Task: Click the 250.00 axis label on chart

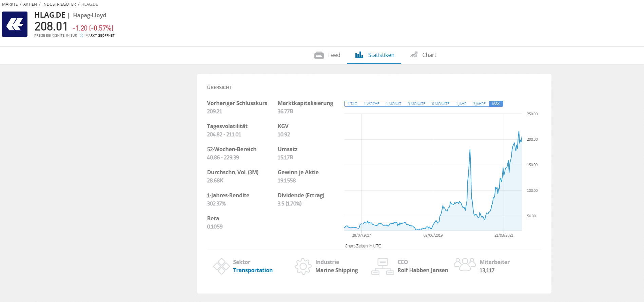Action: pos(532,114)
